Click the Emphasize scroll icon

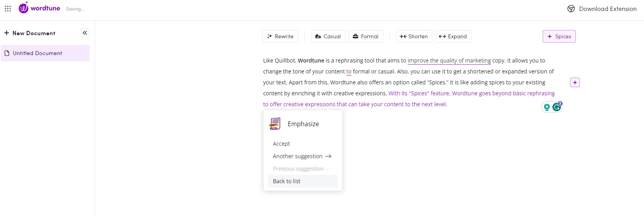[x=275, y=124]
